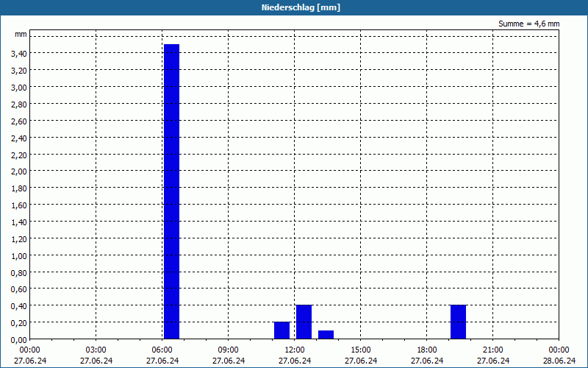Click the 'mm' unit label on the y-axis
This screenshot has height=368, width=588.
(x=21, y=34)
